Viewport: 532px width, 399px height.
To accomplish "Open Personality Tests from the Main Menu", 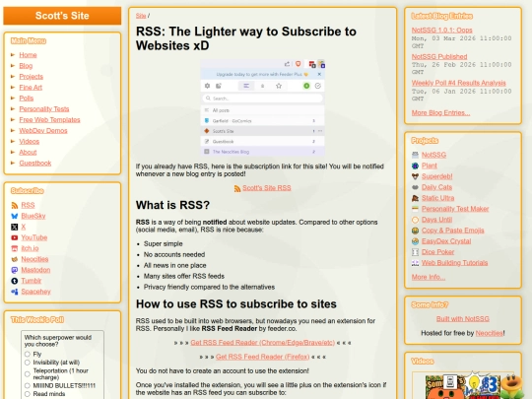I will (x=44, y=109).
